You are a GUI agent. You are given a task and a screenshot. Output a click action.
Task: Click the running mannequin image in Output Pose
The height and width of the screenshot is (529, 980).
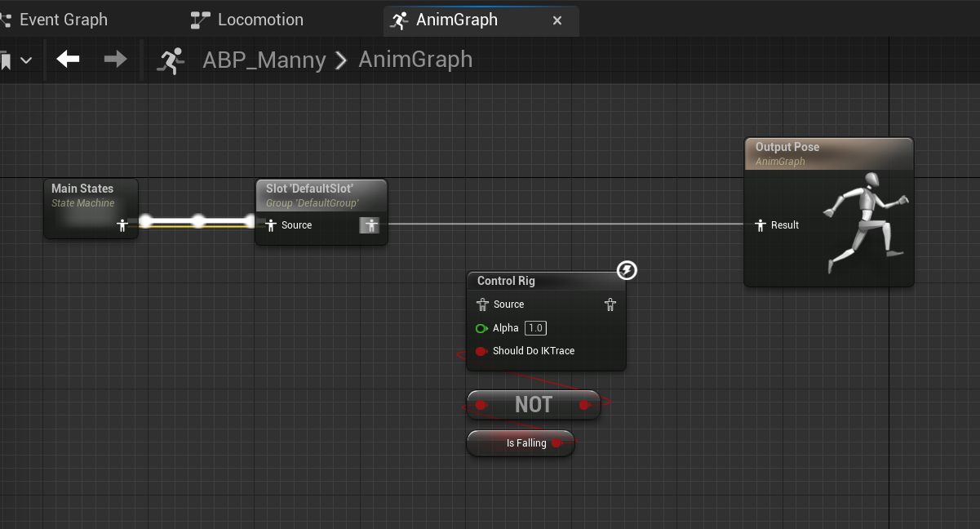click(866, 221)
